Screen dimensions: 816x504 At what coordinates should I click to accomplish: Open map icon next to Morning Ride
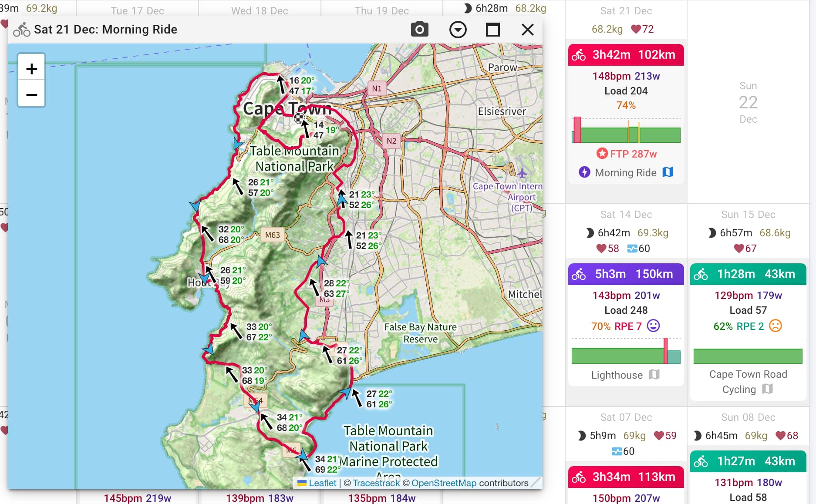coord(668,172)
